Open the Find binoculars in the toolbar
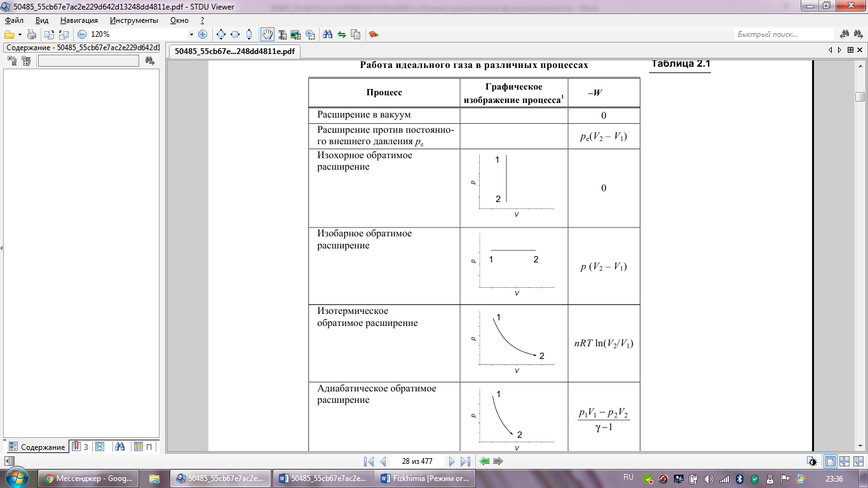 pyautogui.click(x=328, y=34)
